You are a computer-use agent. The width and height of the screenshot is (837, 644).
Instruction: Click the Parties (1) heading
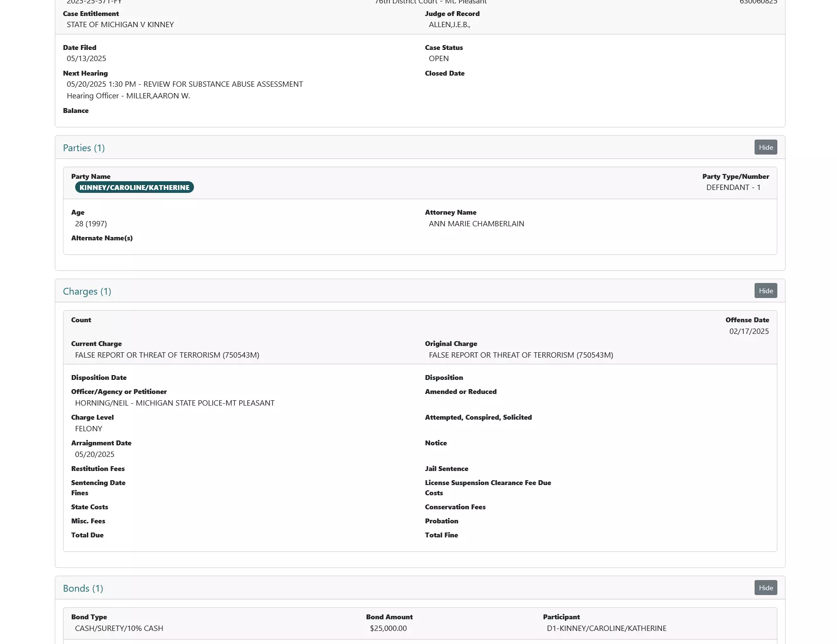pyautogui.click(x=84, y=148)
